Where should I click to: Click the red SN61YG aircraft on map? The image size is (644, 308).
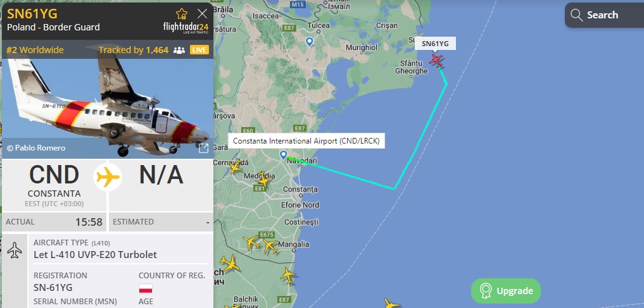[436, 61]
